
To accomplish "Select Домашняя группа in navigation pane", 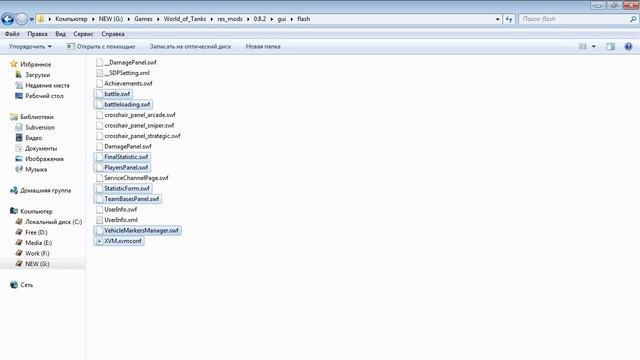I will pyautogui.click(x=40, y=191).
